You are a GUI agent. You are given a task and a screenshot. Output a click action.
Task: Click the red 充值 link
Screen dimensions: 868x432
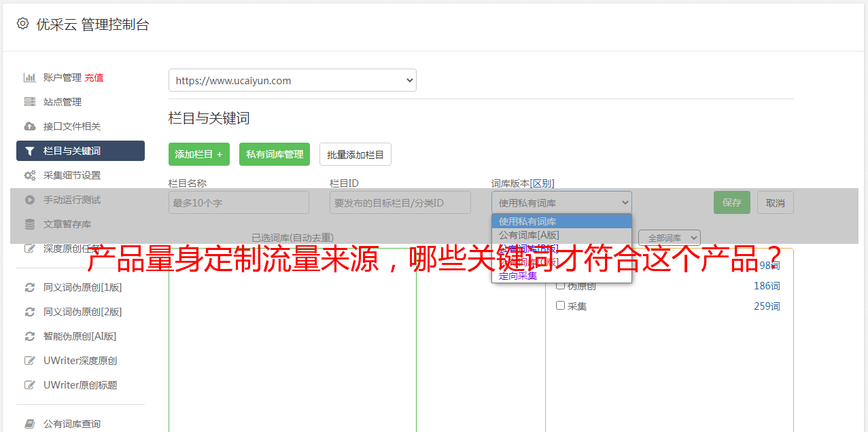pyautogui.click(x=94, y=77)
